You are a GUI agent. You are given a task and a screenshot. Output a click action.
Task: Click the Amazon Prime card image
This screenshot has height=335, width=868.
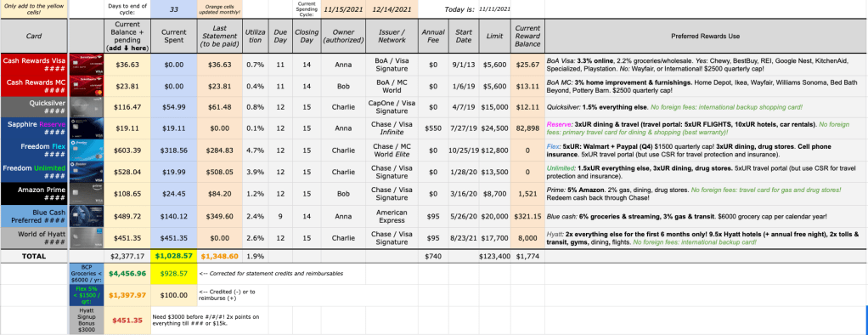(86, 194)
